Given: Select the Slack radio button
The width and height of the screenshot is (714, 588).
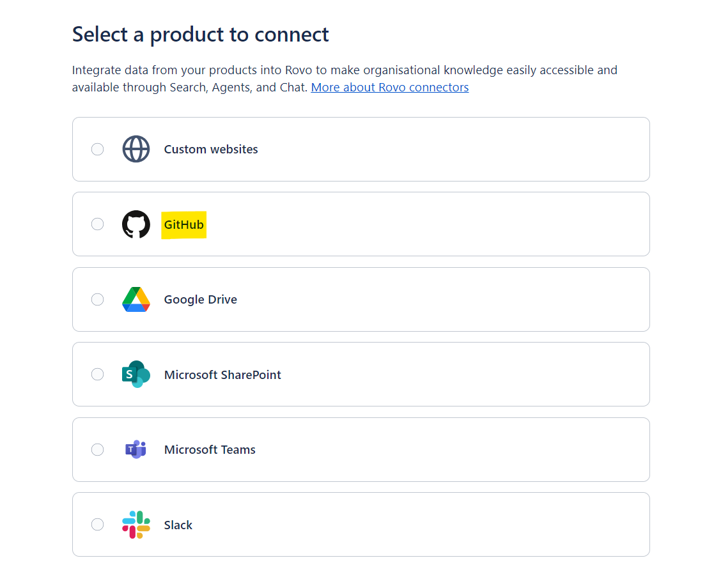Looking at the screenshot, I should (x=97, y=525).
